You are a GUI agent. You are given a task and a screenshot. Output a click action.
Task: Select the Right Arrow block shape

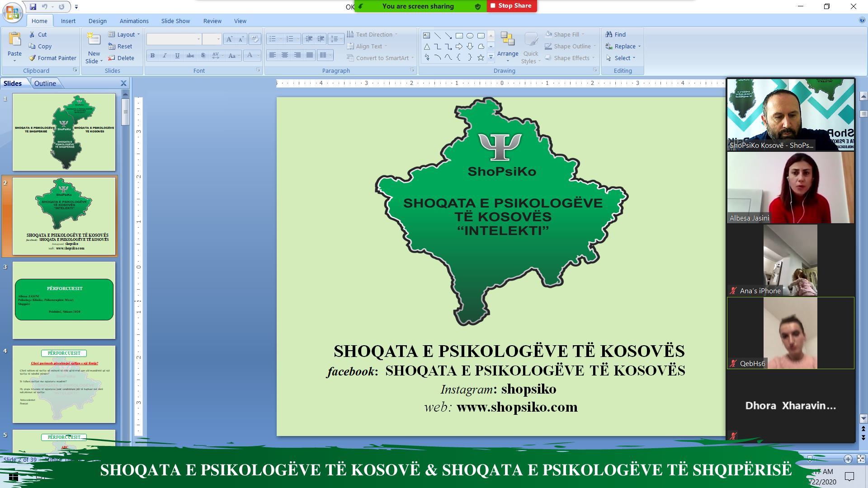click(x=459, y=46)
